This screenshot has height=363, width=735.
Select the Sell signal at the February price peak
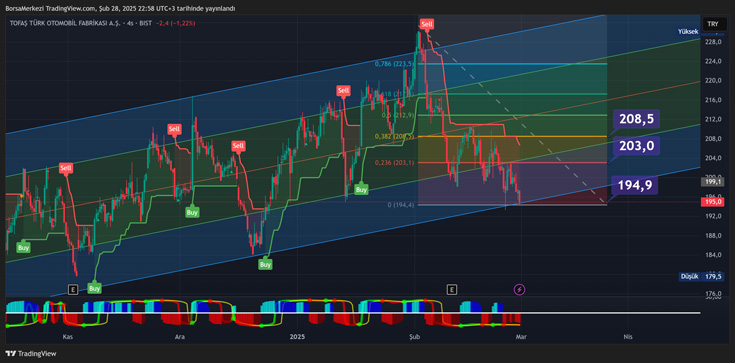coord(427,24)
